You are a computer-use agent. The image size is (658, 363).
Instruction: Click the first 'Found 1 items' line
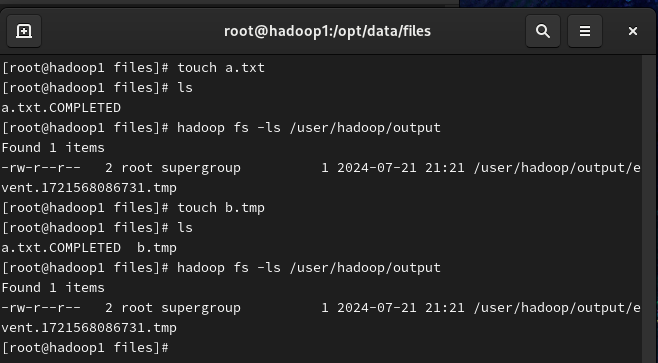click(x=53, y=148)
